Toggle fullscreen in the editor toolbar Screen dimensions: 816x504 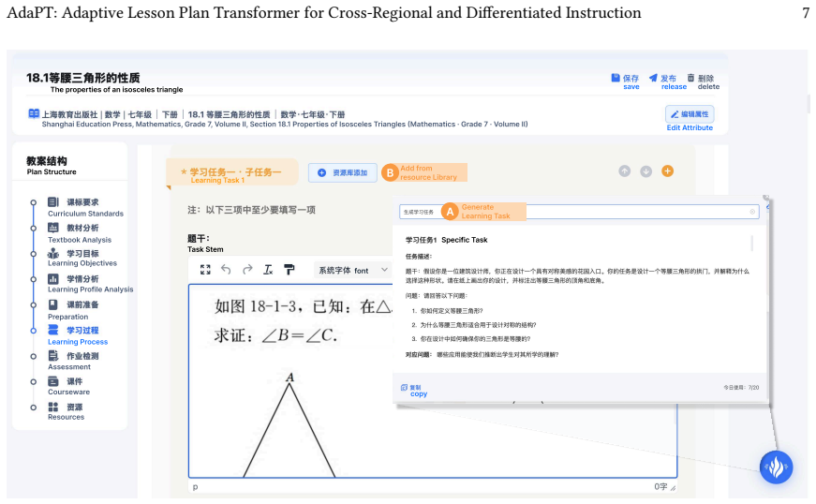point(205,270)
